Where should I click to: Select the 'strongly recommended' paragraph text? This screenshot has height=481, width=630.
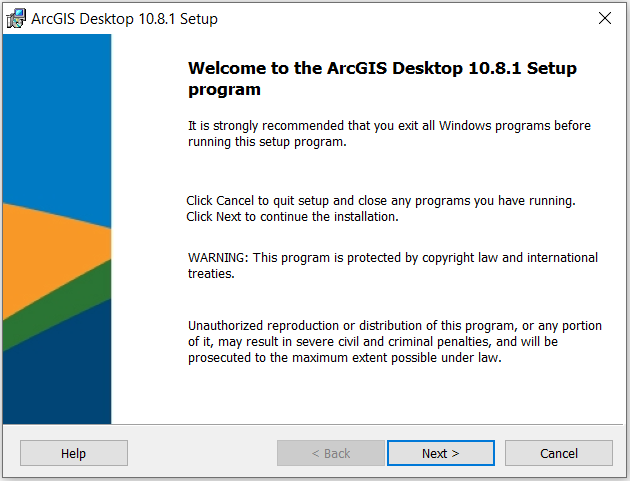tap(389, 133)
